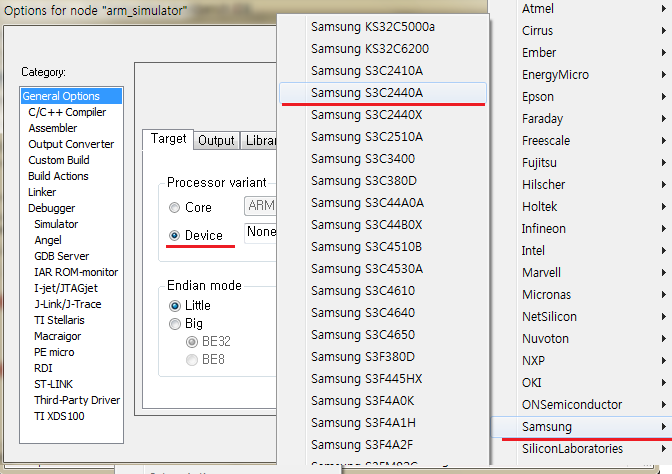Screen dimensions: 672x474
Task: Select RDI option
Action: [43, 368]
